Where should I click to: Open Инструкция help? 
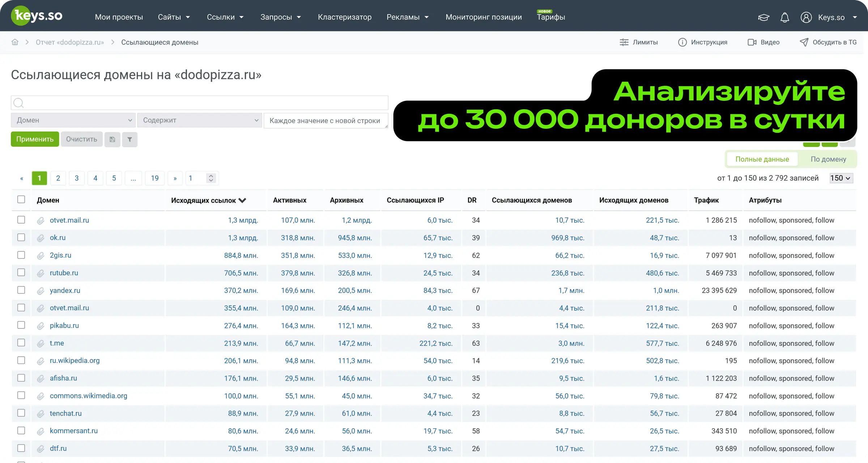[702, 42]
